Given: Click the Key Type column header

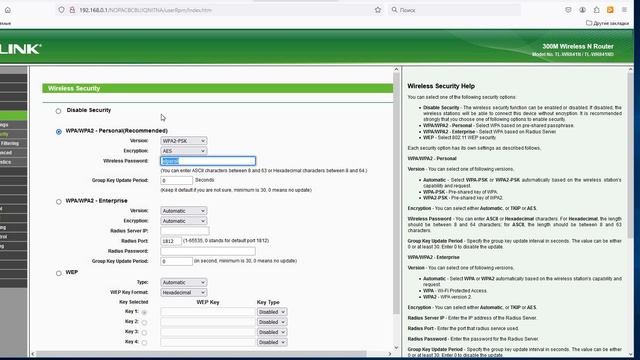Looking at the screenshot, I should 268,302.
